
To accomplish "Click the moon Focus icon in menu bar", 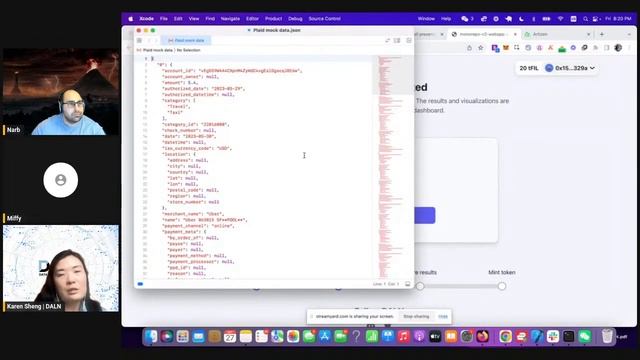I will (521, 19).
